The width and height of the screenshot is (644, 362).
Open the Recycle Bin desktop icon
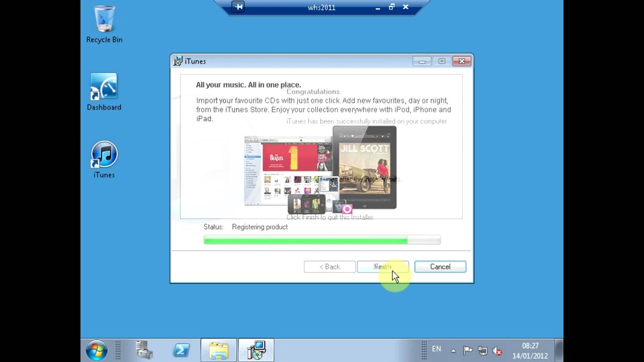coord(104,24)
